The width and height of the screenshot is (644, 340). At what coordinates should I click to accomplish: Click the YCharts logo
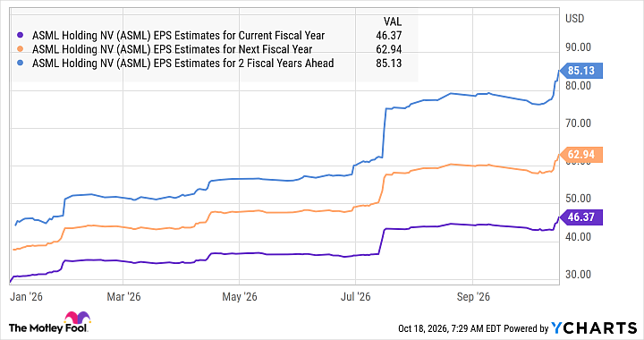click(x=594, y=328)
